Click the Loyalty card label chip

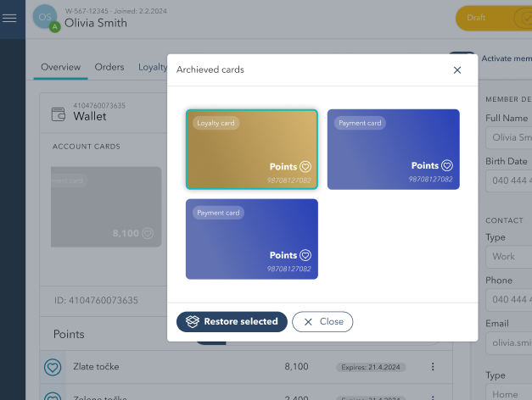(x=216, y=123)
